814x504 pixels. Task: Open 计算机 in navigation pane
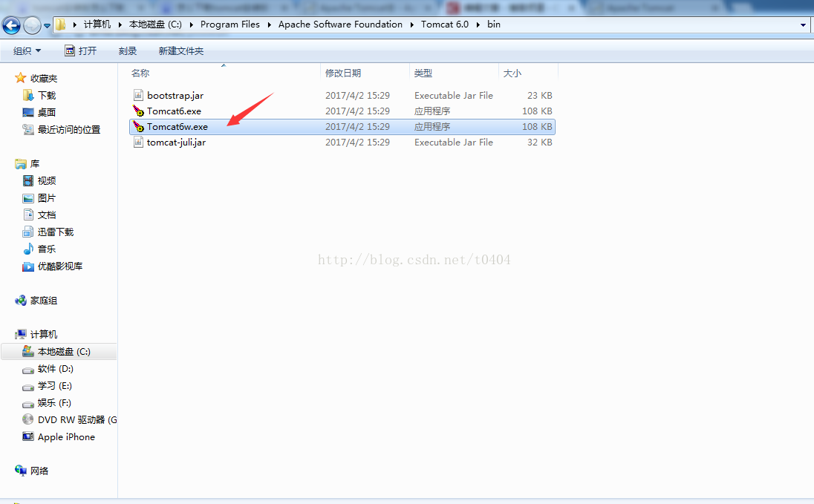(x=44, y=334)
